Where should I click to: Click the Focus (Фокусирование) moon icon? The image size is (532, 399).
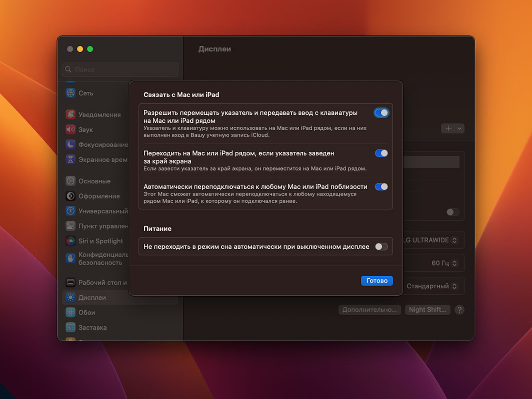(x=70, y=145)
